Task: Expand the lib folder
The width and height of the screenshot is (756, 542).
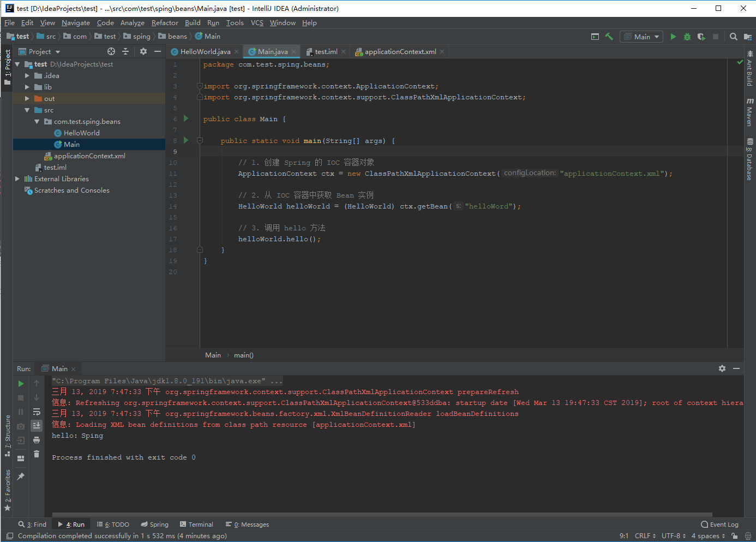Action: click(x=27, y=87)
